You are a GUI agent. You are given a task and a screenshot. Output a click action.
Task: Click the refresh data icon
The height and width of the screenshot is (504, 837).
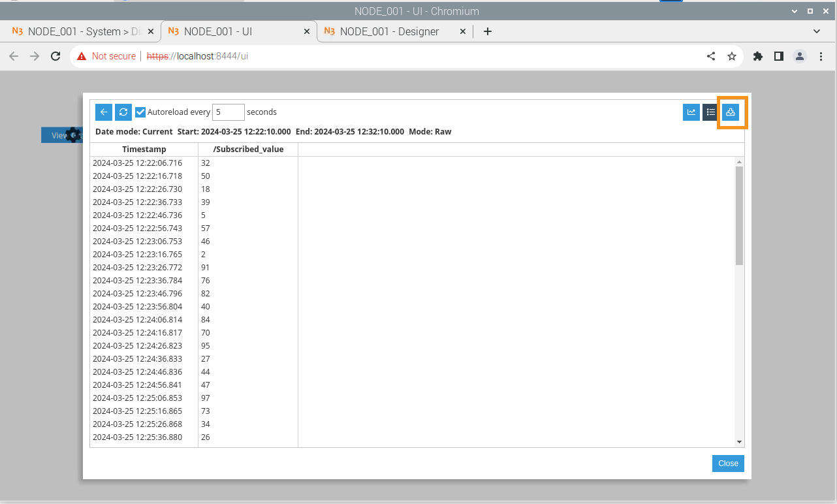[x=123, y=112]
